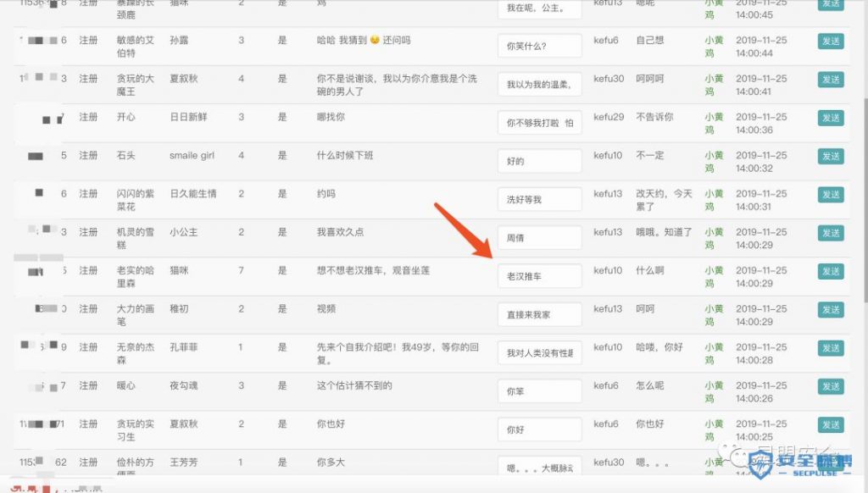Focus reply field containing 你笨
The image size is (868, 493).
tap(540, 391)
